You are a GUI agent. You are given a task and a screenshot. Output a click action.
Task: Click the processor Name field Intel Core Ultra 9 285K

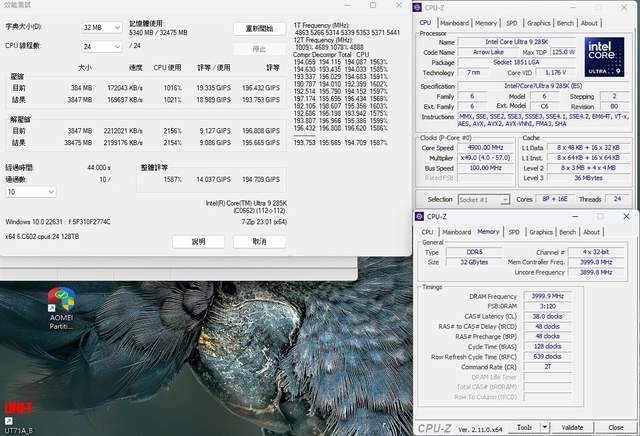[x=517, y=42]
